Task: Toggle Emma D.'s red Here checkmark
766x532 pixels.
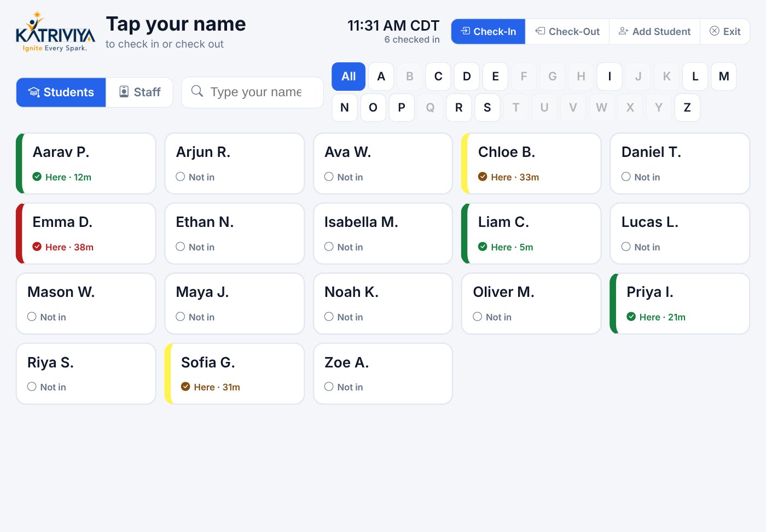Action: 37,247
